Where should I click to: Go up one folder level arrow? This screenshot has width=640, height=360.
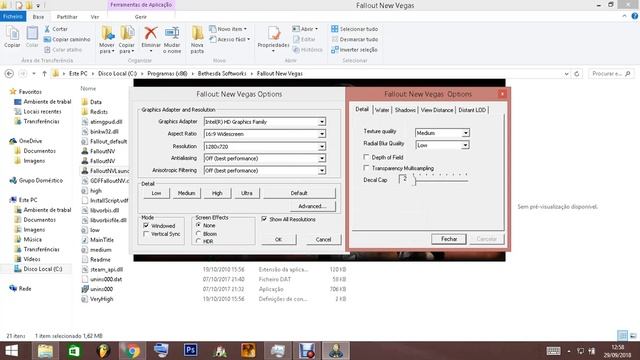[x=44, y=73]
